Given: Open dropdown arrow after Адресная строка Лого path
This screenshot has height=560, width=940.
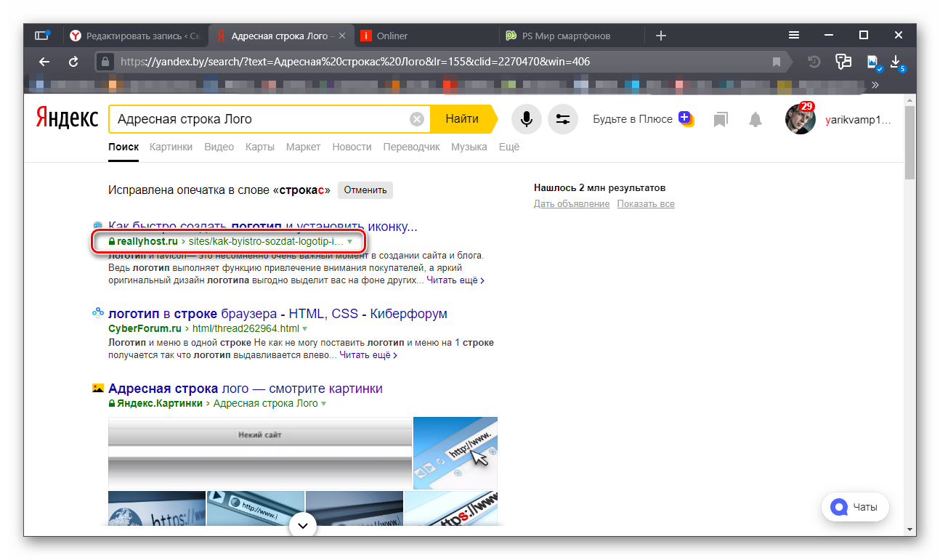Looking at the screenshot, I should (324, 403).
